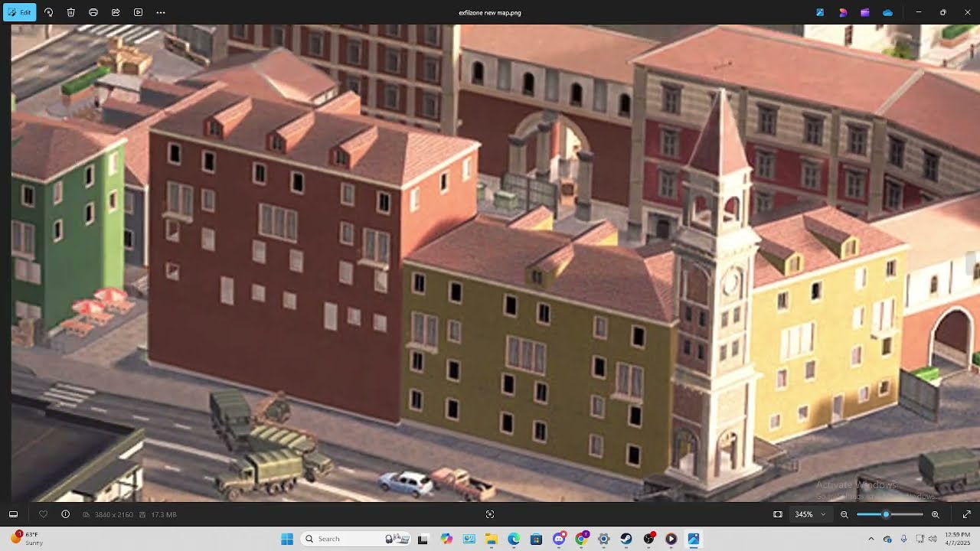Open Microsoft Edge from the taskbar
This screenshot has height=551, width=980.
pyautogui.click(x=514, y=539)
